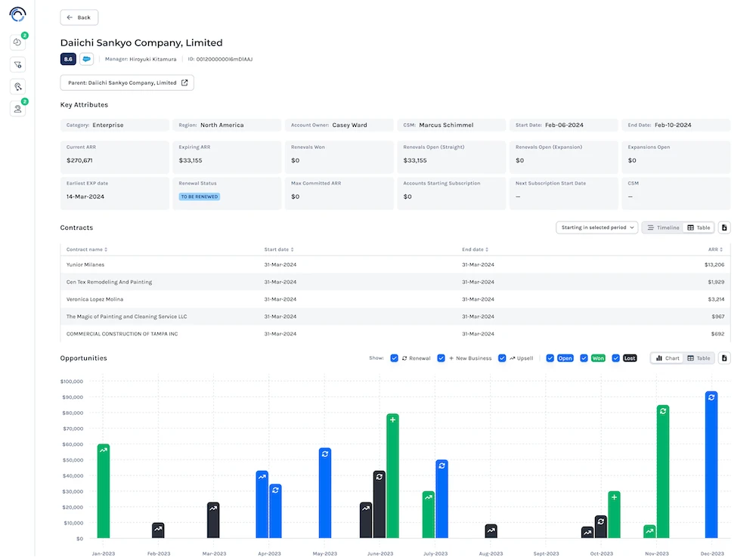The width and height of the screenshot is (756, 557).
Task: Sort contracts by the ARR column
Action: tap(714, 249)
